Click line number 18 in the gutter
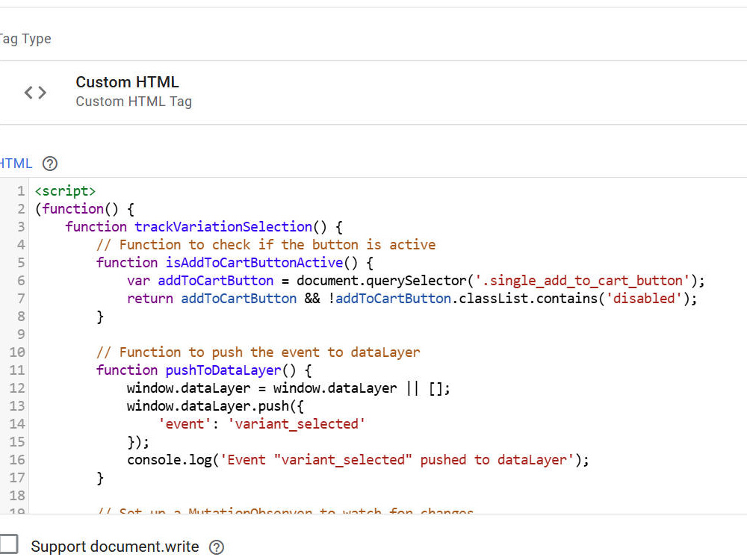 pos(17,496)
